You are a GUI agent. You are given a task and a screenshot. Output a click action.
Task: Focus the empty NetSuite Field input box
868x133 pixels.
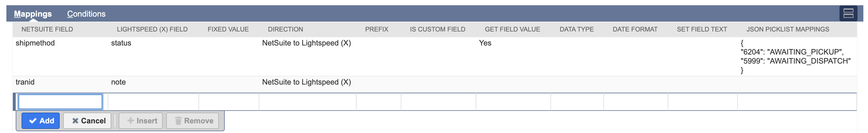(60, 101)
